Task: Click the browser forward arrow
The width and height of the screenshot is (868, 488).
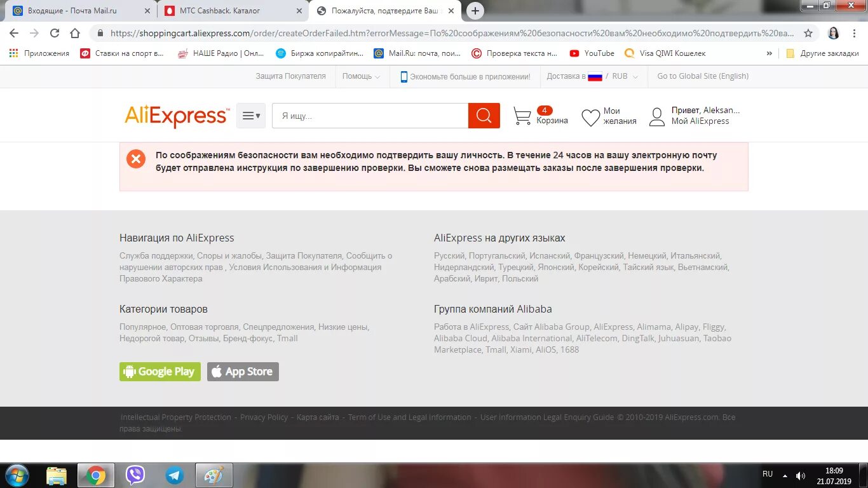Action: (x=34, y=33)
